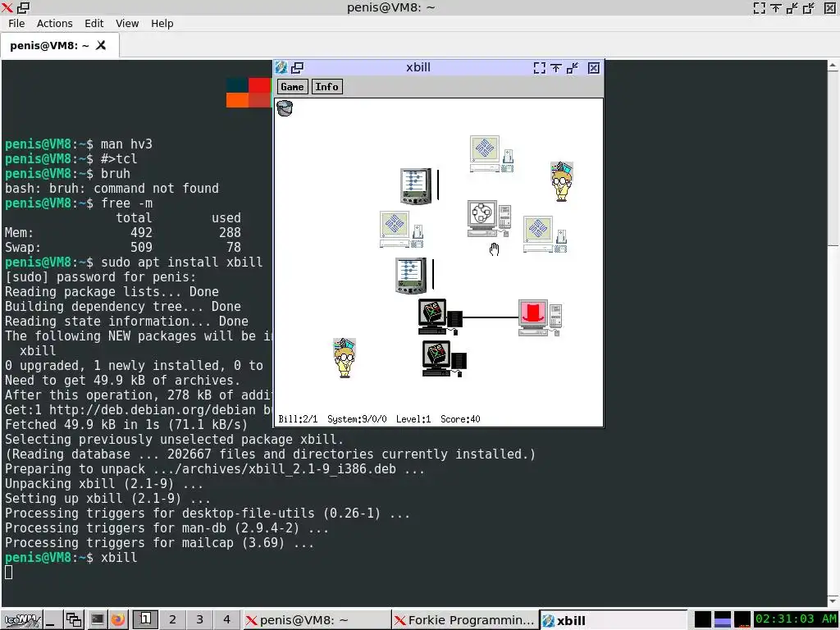Select the penis@VM8: ~ terminal tab
This screenshot has height=630, width=840.
[x=49, y=46]
